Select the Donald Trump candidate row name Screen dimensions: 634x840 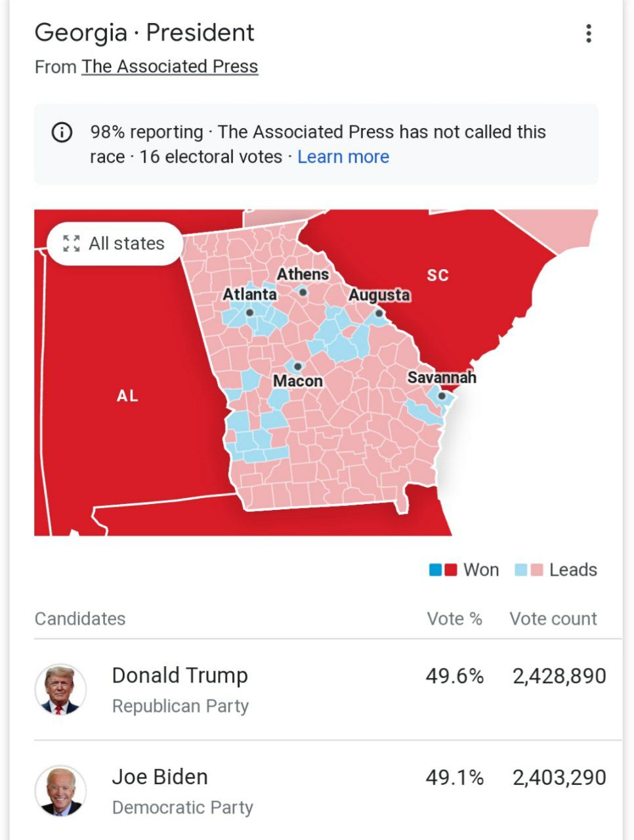pos(180,676)
